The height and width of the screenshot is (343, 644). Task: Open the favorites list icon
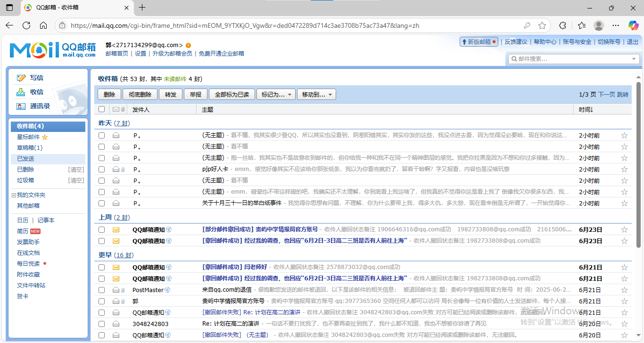(x=582, y=25)
